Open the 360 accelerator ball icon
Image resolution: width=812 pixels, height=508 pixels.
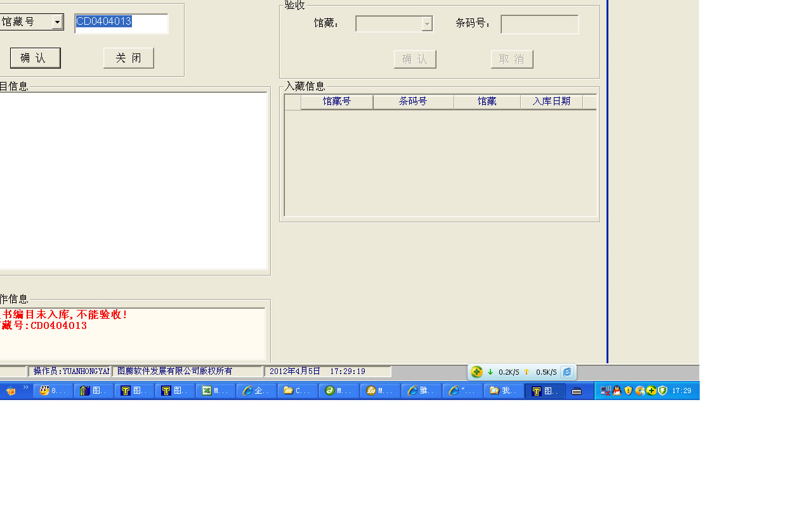click(x=477, y=372)
